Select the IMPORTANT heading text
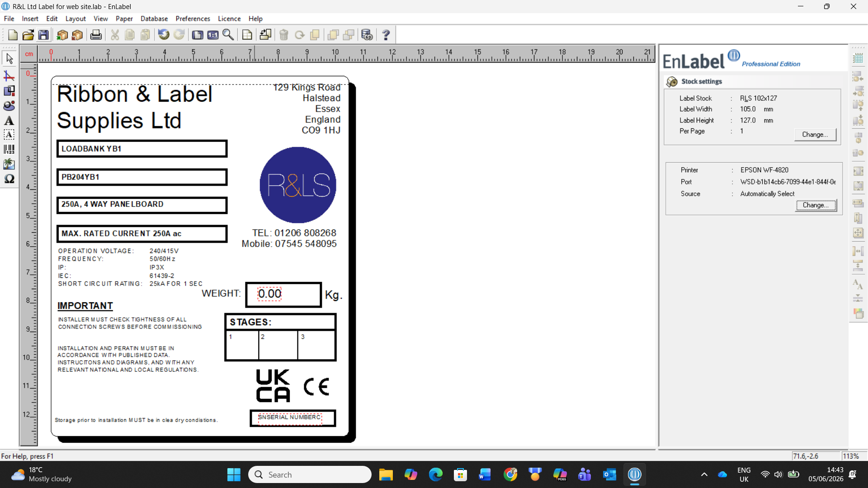This screenshot has width=868, height=488. click(85, 306)
